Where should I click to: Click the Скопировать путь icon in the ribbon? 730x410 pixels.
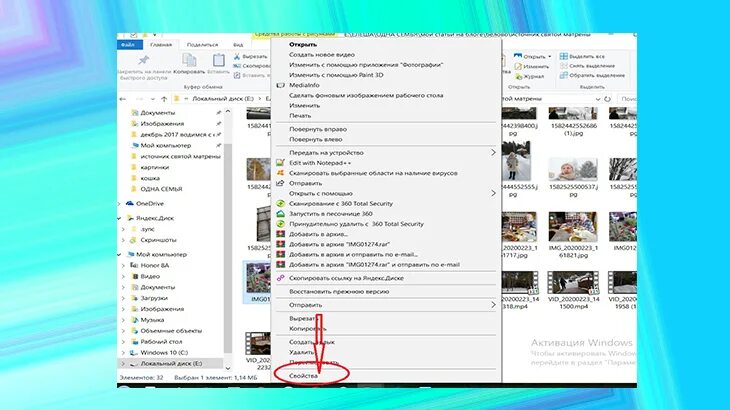click(x=237, y=66)
